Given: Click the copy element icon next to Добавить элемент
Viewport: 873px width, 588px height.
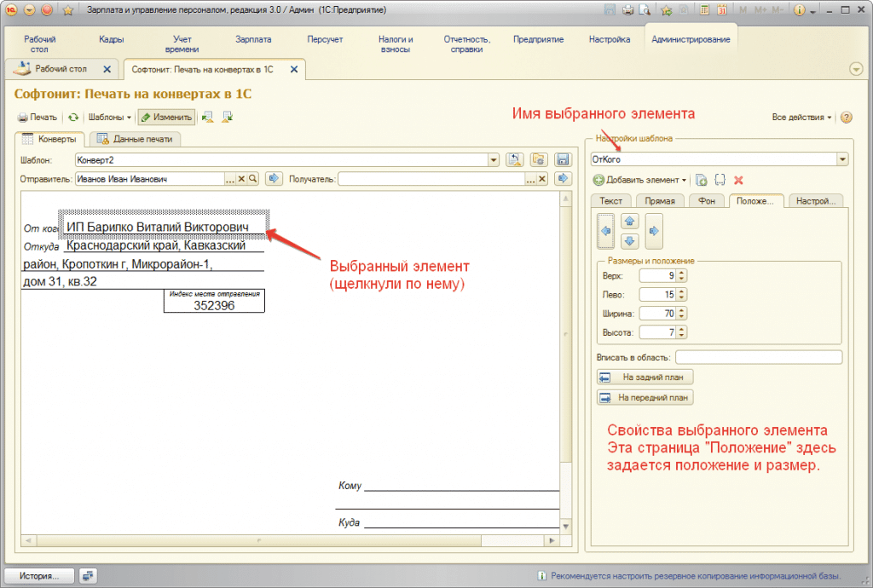Looking at the screenshot, I should (701, 181).
